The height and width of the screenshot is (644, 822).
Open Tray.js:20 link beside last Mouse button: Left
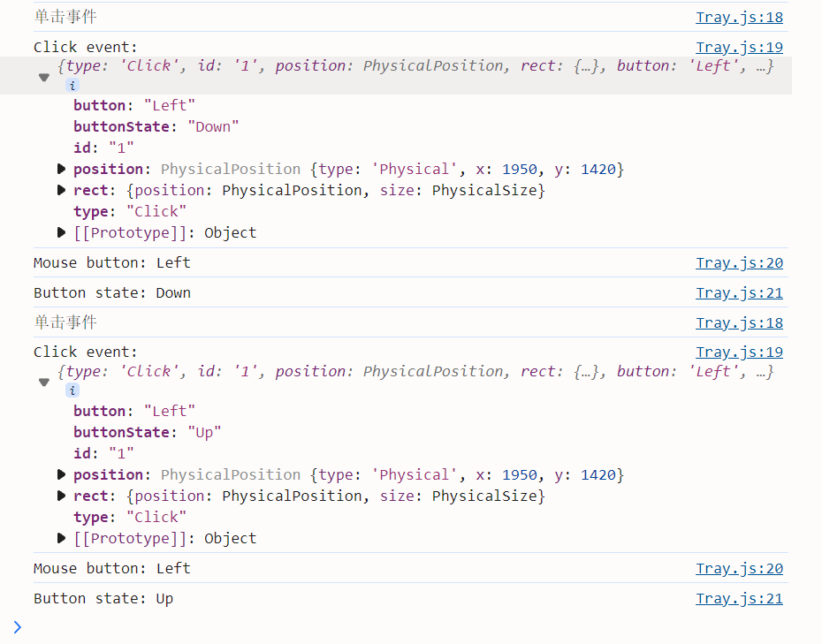point(739,569)
